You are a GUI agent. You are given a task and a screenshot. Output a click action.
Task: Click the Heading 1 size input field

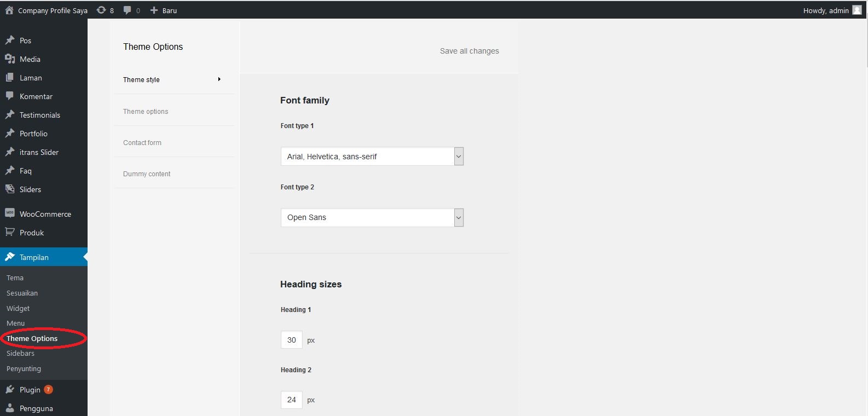coord(291,340)
